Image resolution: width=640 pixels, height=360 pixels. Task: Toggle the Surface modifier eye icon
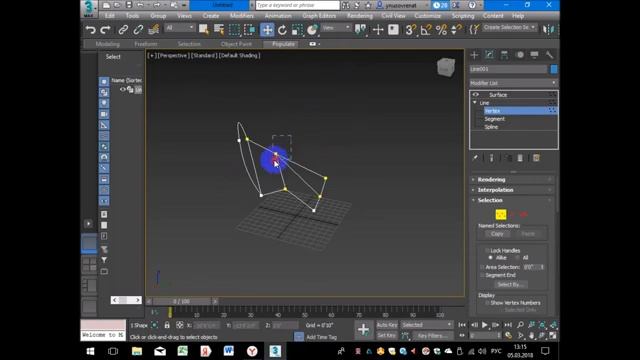pyautogui.click(x=476, y=95)
